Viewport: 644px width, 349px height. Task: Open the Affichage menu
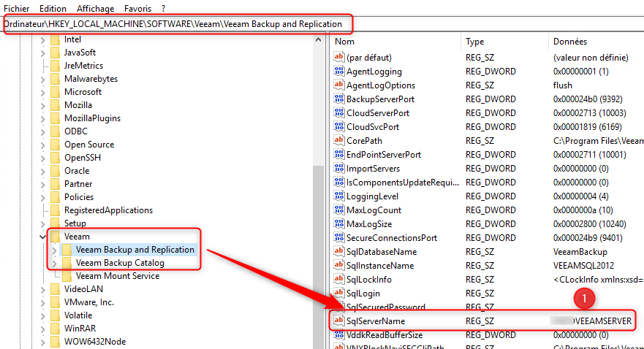(95, 8)
